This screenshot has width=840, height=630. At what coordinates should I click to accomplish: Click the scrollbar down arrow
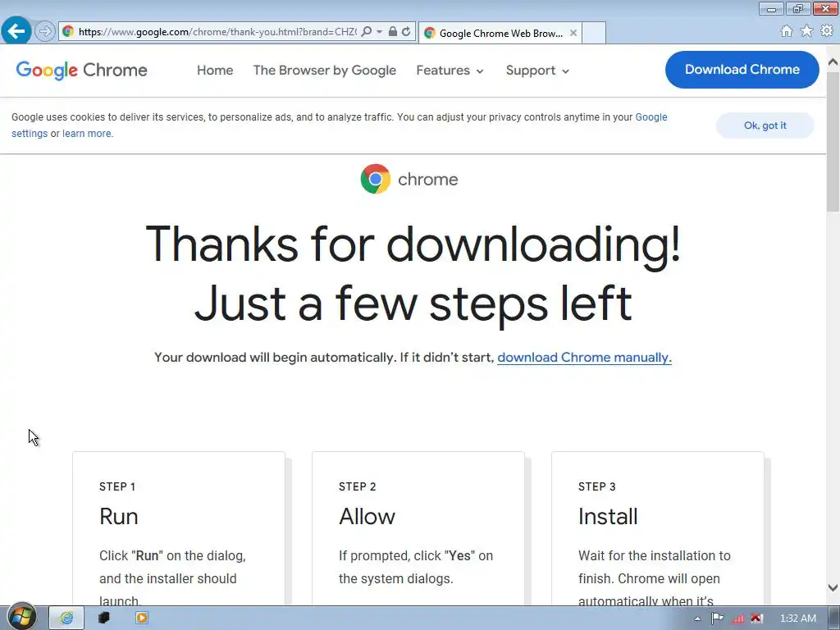[x=833, y=588]
